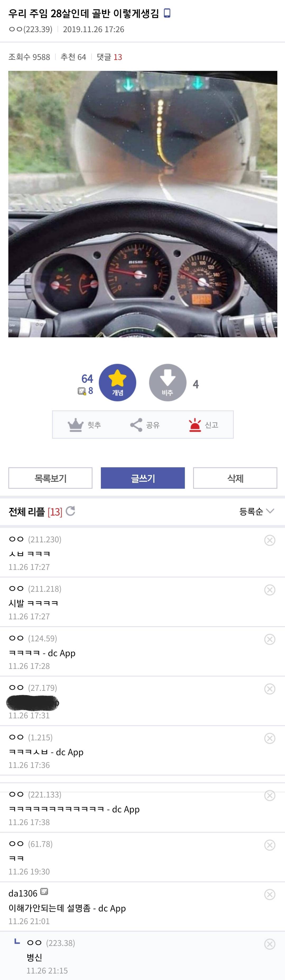Click the star 개념 upvote button
Viewport: 285px width, 980px height.
(x=118, y=382)
